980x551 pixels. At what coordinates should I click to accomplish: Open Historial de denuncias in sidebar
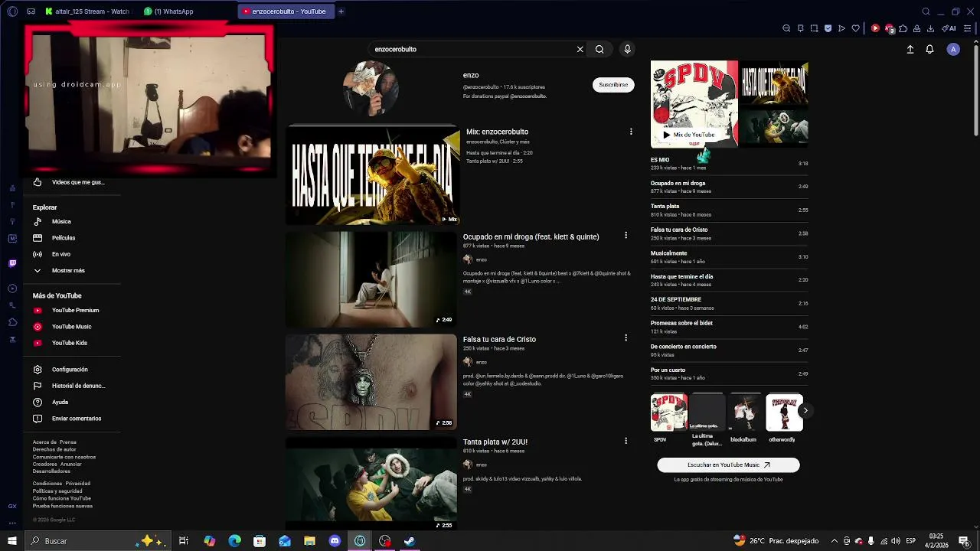[73, 386]
